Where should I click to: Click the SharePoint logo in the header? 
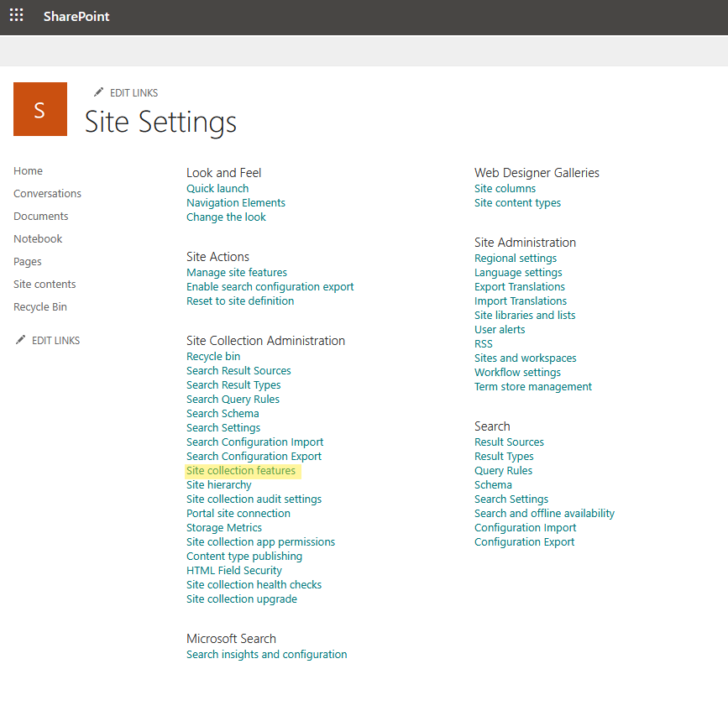pyautogui.click(x=76, y=16)
